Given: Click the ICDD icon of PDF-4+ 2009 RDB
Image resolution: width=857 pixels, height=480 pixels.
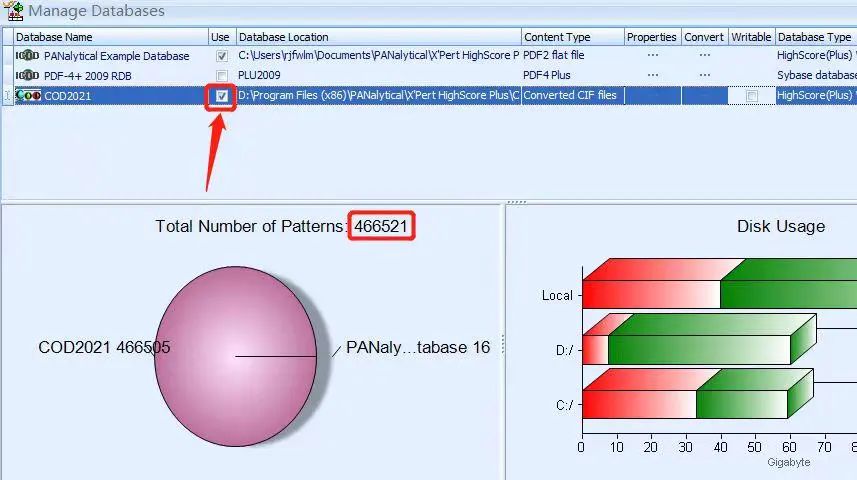Looking at the screenshot, I should coord(27,75).
